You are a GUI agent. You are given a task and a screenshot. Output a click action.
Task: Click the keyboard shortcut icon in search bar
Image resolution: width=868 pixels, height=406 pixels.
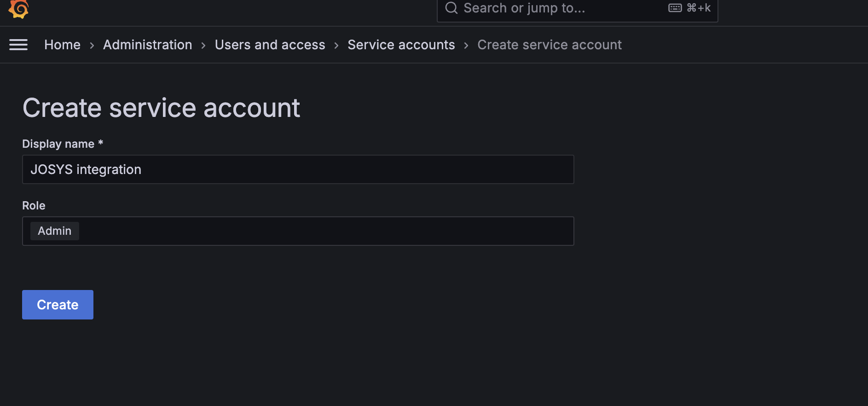pos(675,8)
